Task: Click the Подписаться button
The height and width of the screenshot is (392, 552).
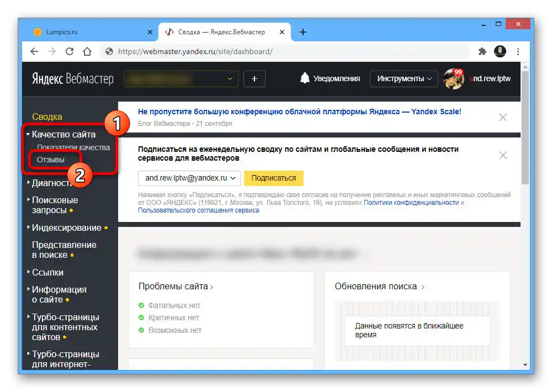Action: pos(274,178)
